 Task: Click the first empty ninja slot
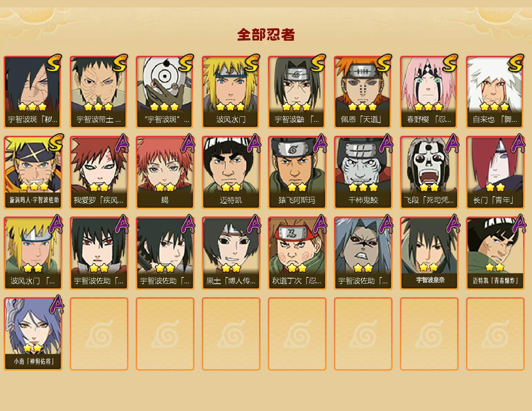pos(99,334)
